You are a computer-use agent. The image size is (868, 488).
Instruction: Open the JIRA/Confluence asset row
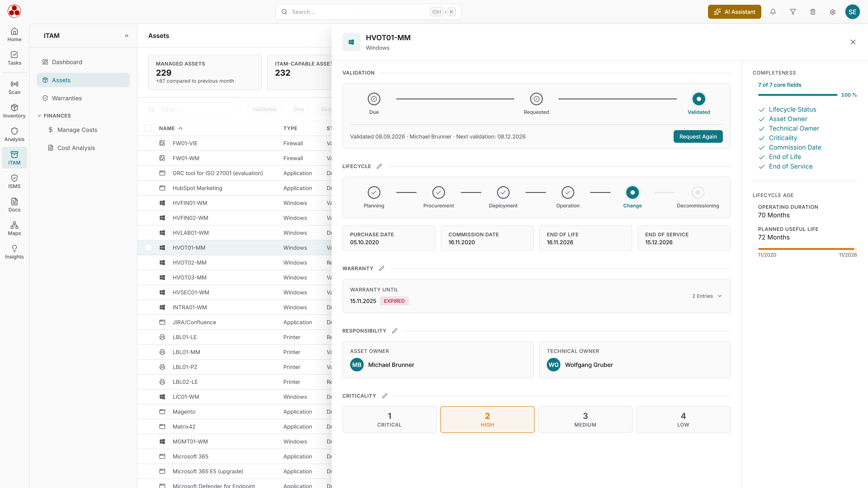coord(235,322)
